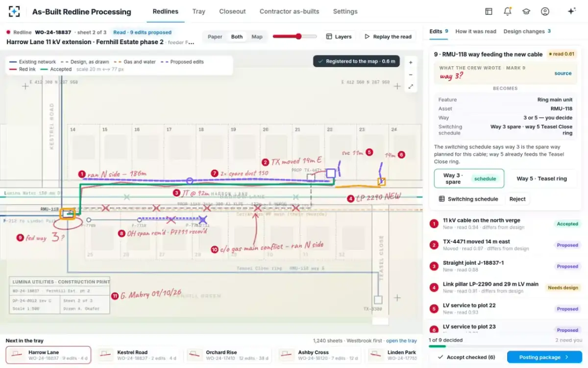
Task: Open Ashby Cross tray card
Action: (x=318, y=355)
